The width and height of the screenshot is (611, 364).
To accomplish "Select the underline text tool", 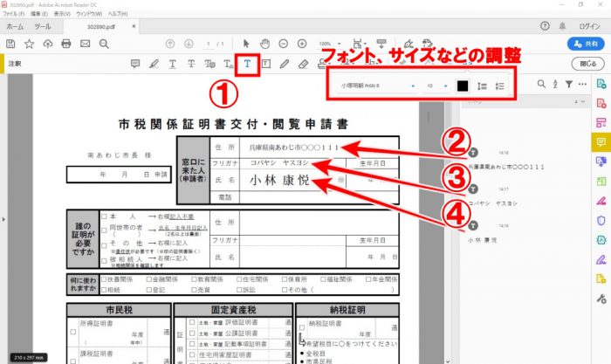I will [173, 64].
